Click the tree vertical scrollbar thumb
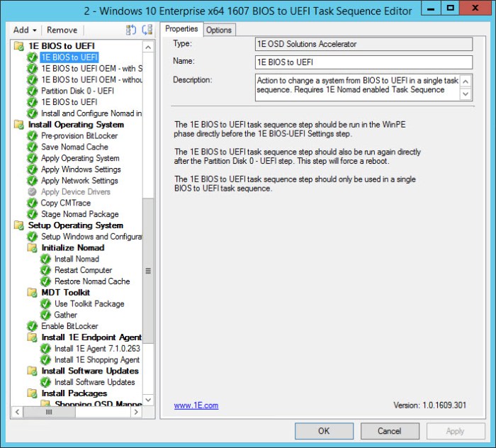Screen dimensions: 496x448 pyautogui.click(x=147, y=271)
